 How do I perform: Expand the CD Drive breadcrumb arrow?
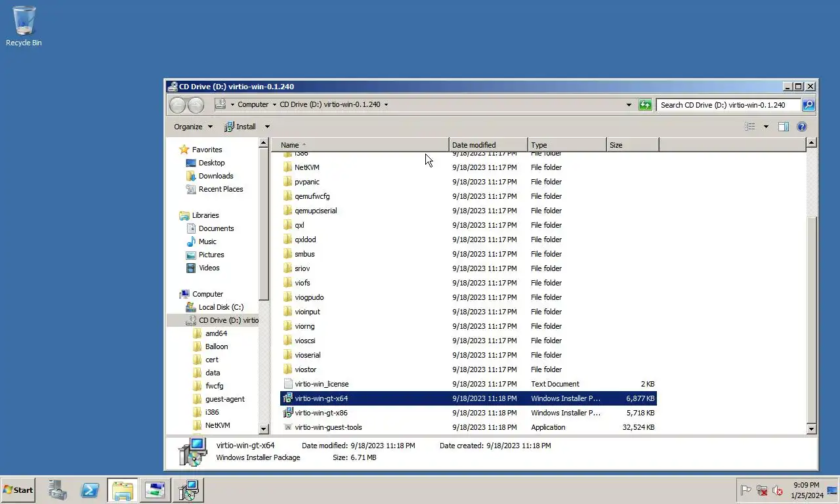(386, 104)
